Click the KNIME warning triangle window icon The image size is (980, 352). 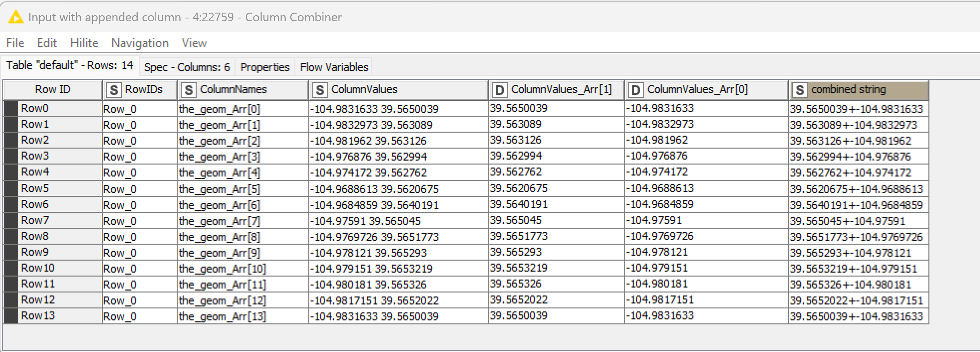(16, 17)
